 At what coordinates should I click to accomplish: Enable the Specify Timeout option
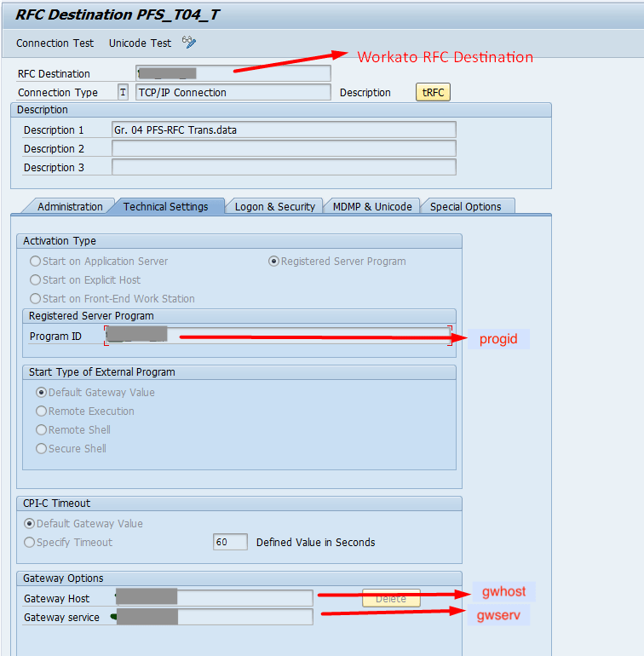[31, 543]
